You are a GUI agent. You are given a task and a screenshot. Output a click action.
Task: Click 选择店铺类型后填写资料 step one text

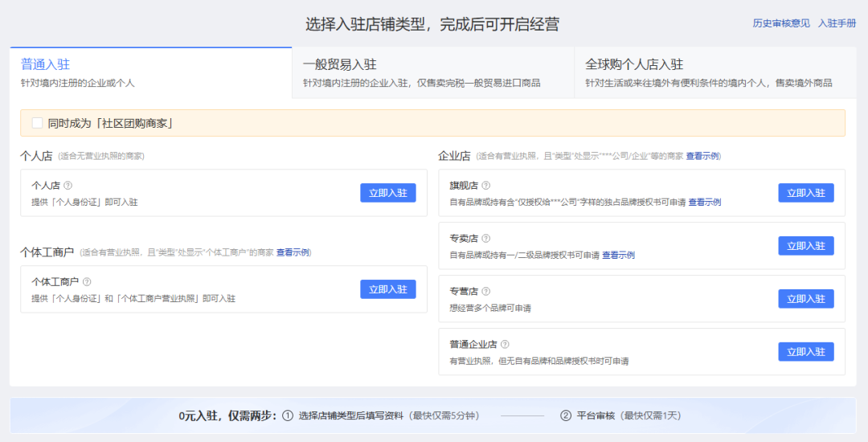[351, 415]
